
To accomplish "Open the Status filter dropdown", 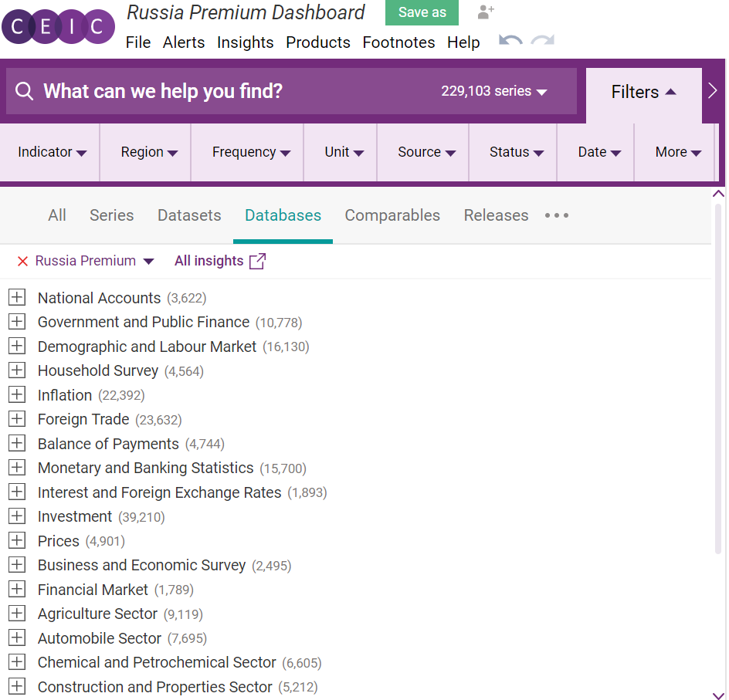I will click(517, 152).
